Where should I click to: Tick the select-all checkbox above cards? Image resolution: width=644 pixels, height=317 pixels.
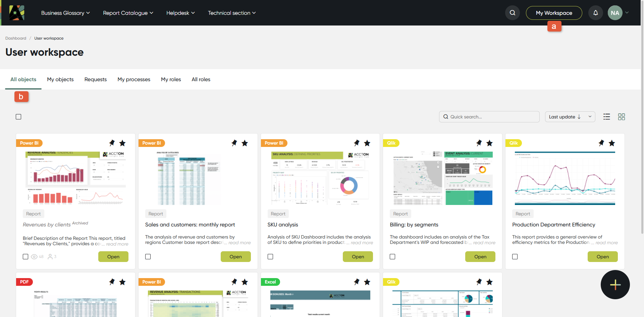click(x=18, y=117)
